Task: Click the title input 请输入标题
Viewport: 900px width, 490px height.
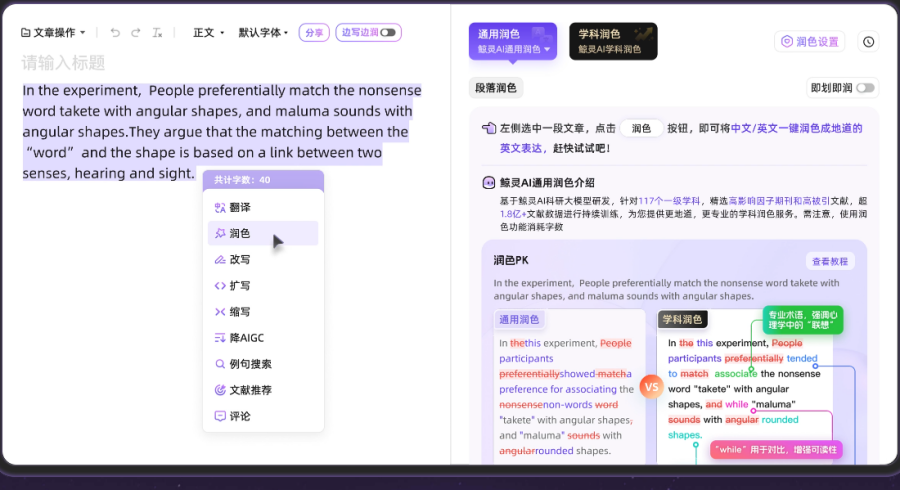Action: 63,63
